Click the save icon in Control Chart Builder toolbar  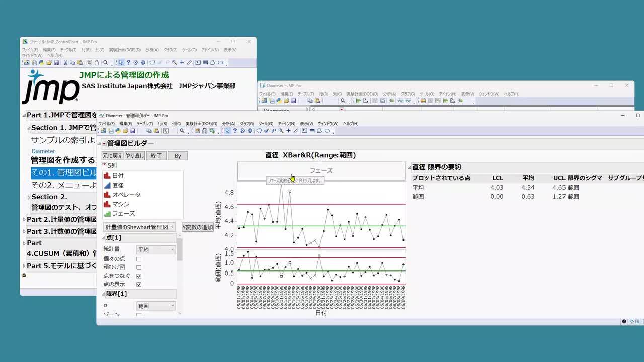point(133,131)
